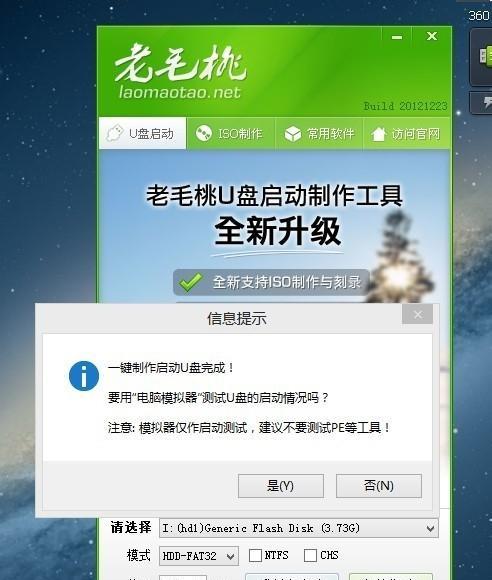Viewport: 492px width, 580px height.
Task: Click the disc icon on ISO制作 tab
Action: click(203, 134)
